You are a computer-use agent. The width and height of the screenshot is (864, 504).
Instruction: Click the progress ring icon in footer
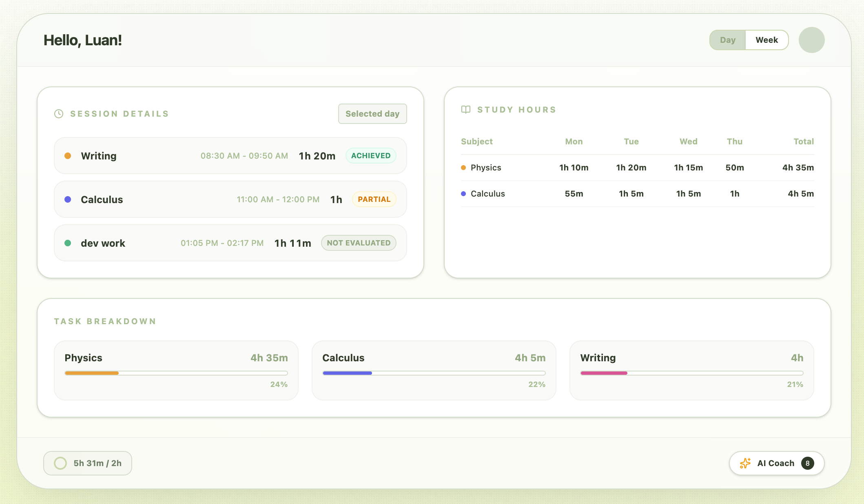click(x=60, y=463)
